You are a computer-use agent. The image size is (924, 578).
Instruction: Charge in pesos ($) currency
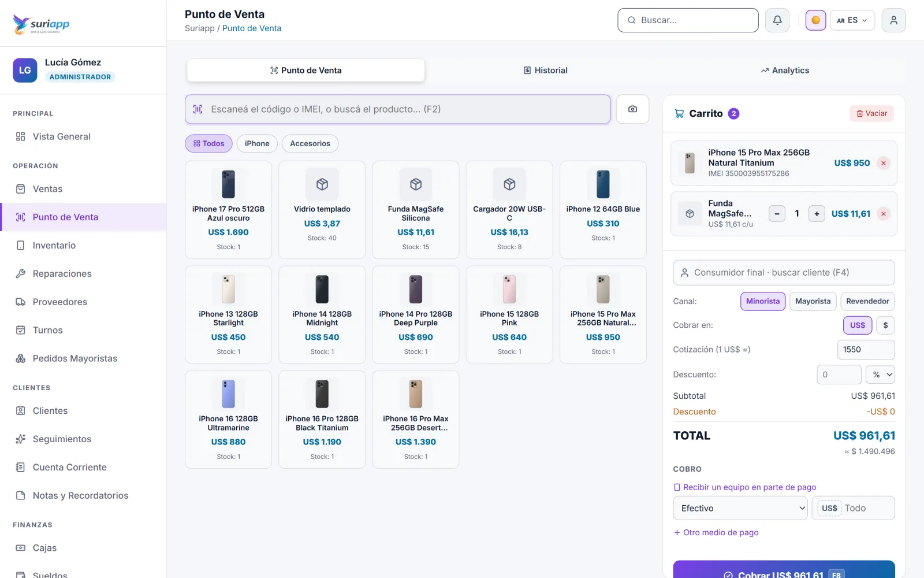coord(885,325)
